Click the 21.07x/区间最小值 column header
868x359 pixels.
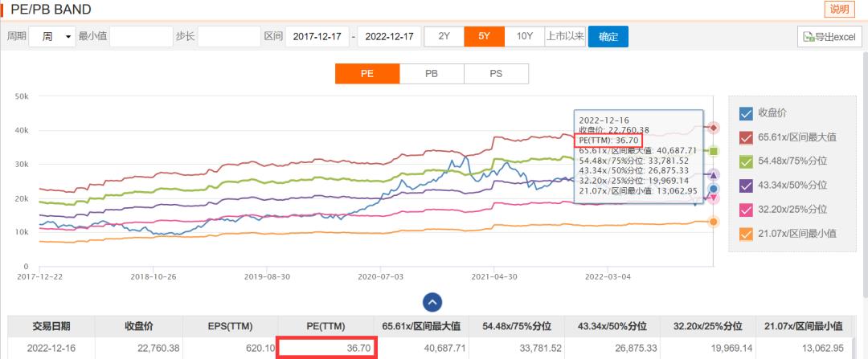pyautogui.click(x=803, y=326)
